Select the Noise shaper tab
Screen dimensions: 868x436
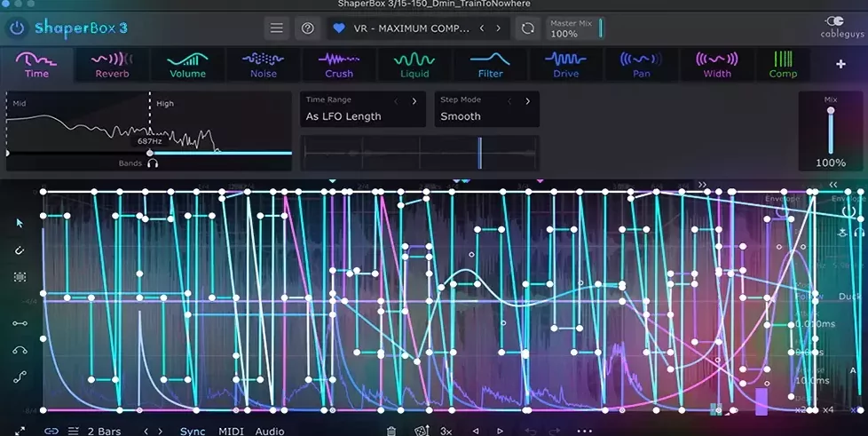264,65
